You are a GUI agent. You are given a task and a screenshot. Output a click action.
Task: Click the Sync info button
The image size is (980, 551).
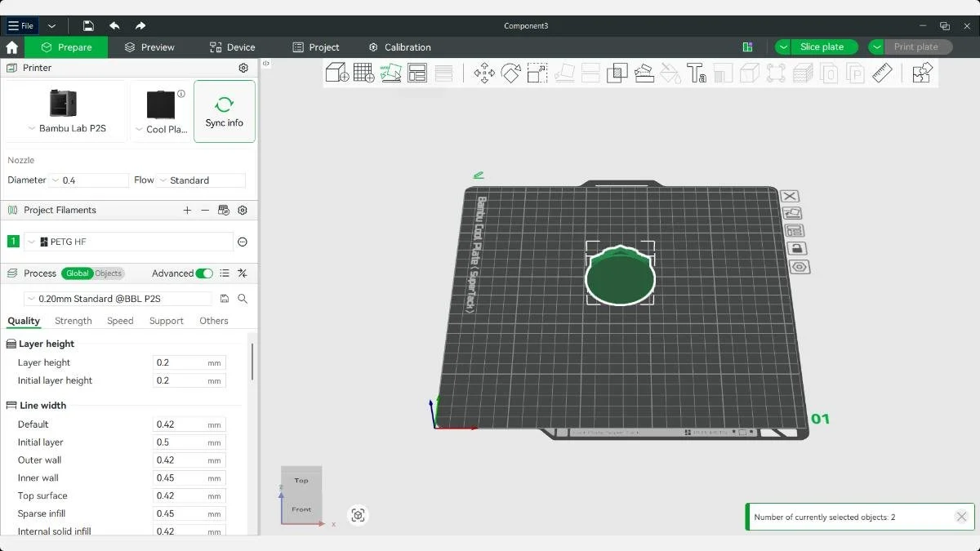(x=225, y=111)
